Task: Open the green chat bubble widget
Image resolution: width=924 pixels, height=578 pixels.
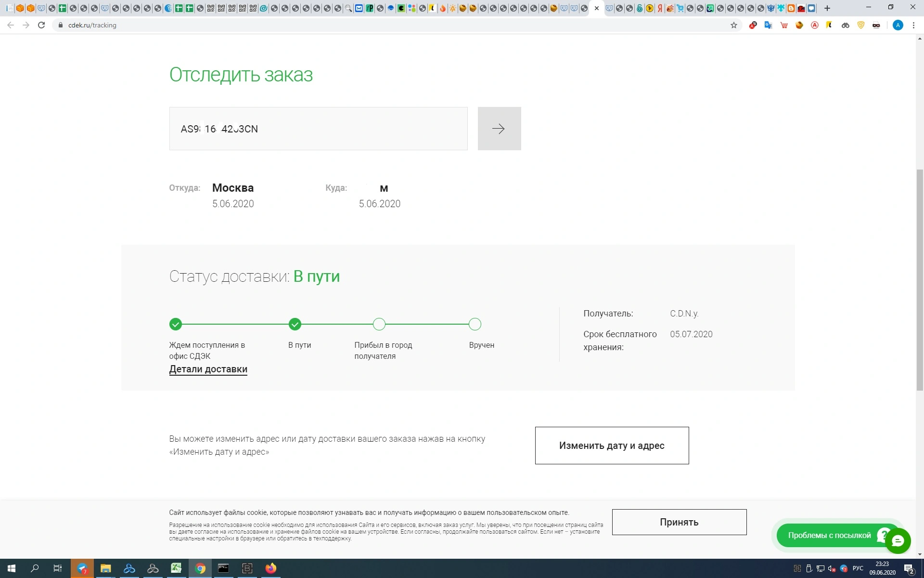Action: point(898,541)
